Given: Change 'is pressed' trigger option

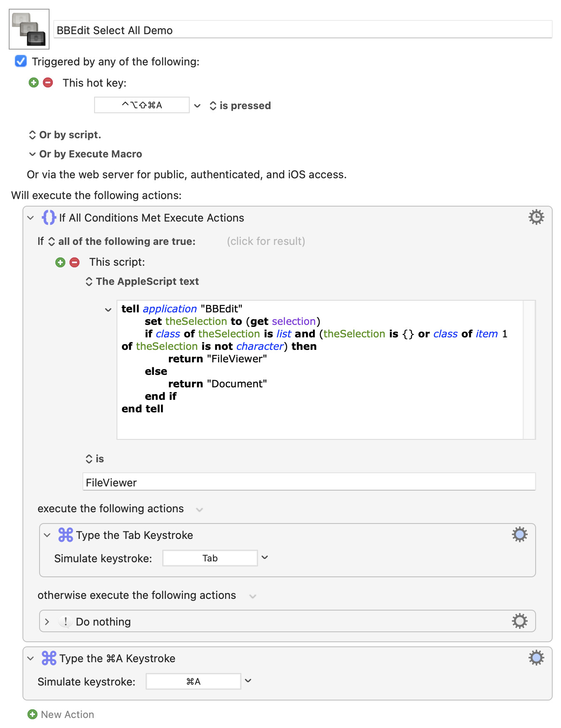Looking at the screenshot, I should coord(240,105).
